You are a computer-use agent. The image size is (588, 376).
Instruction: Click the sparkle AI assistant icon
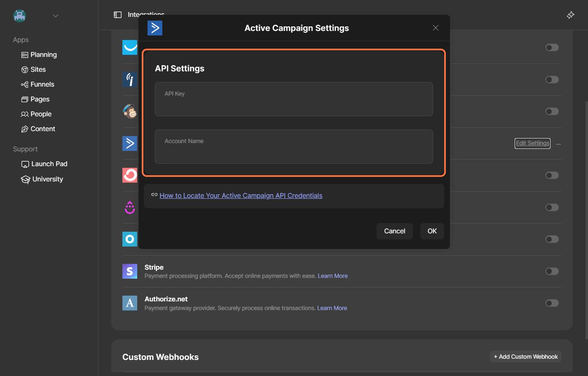coord(571,15)
